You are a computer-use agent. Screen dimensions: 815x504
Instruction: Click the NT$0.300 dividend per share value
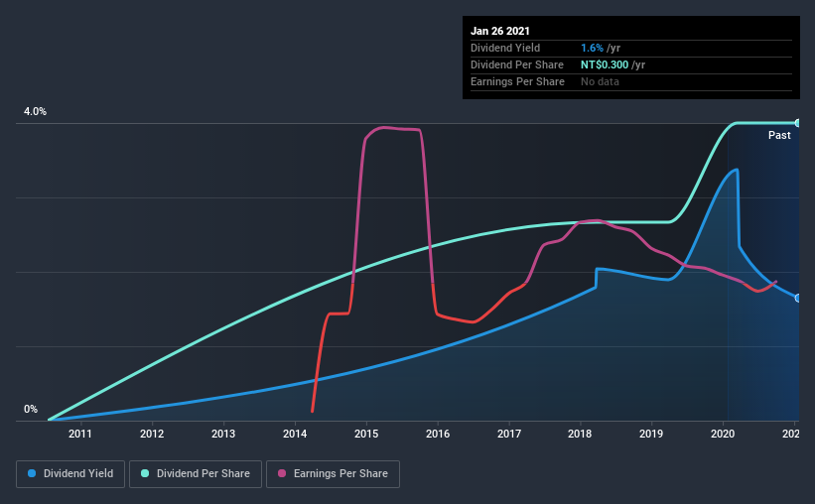pos(605,64)
